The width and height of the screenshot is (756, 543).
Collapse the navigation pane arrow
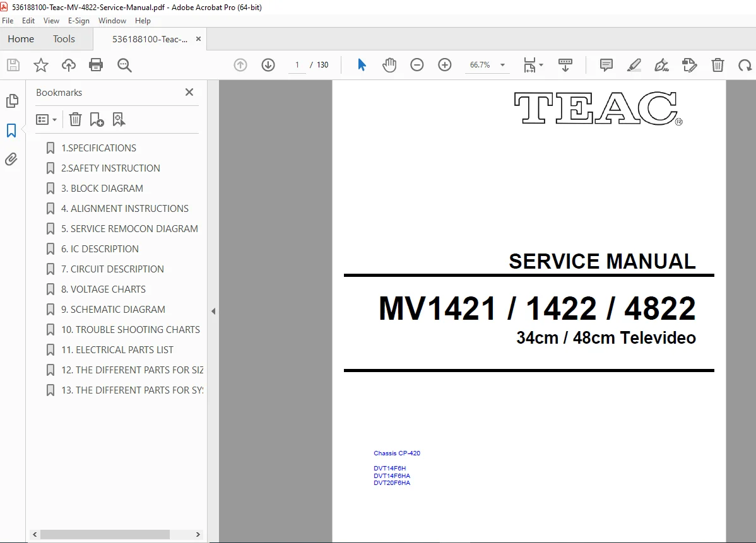pyautogui.click(x=213, y=312)
